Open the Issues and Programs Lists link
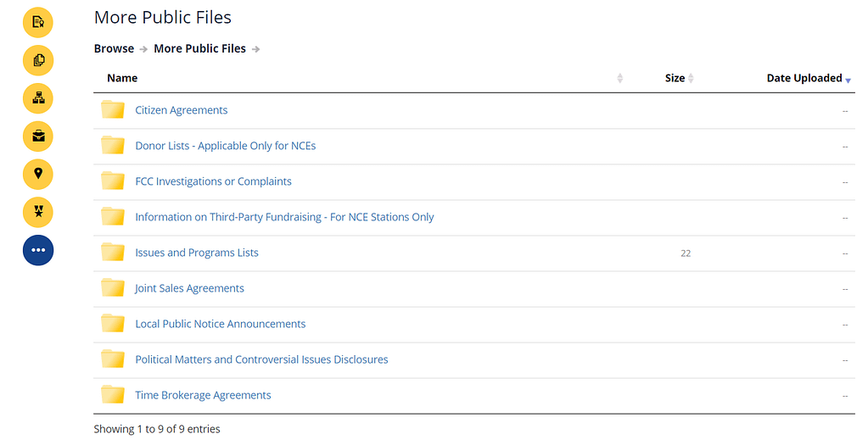Screen dimensions: 868x445 [197, 253]
